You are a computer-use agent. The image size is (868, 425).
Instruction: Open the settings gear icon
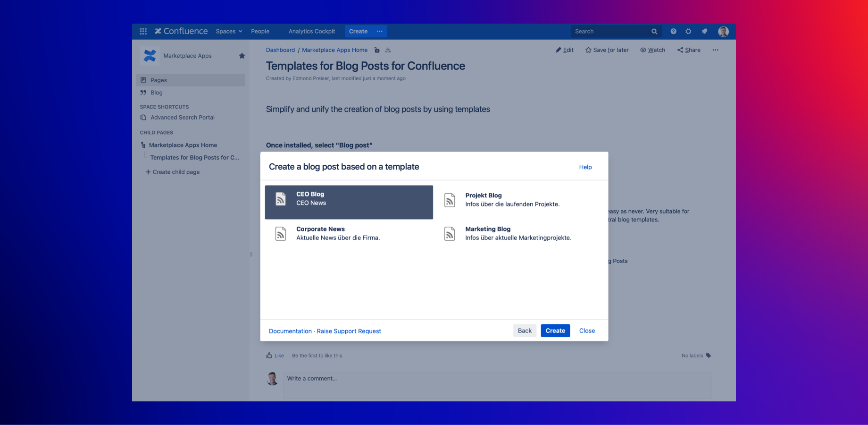688,31
